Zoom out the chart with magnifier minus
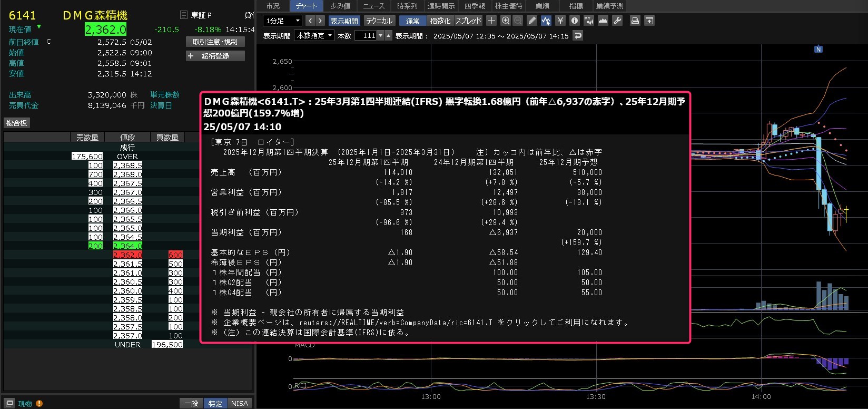 click(518, 21)
